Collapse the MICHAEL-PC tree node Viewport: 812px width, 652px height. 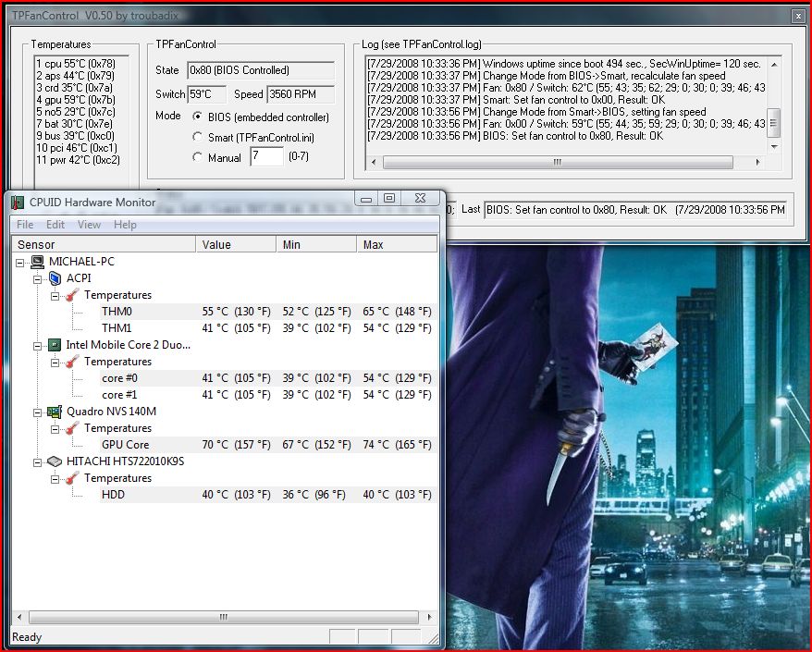click(20, 263)
